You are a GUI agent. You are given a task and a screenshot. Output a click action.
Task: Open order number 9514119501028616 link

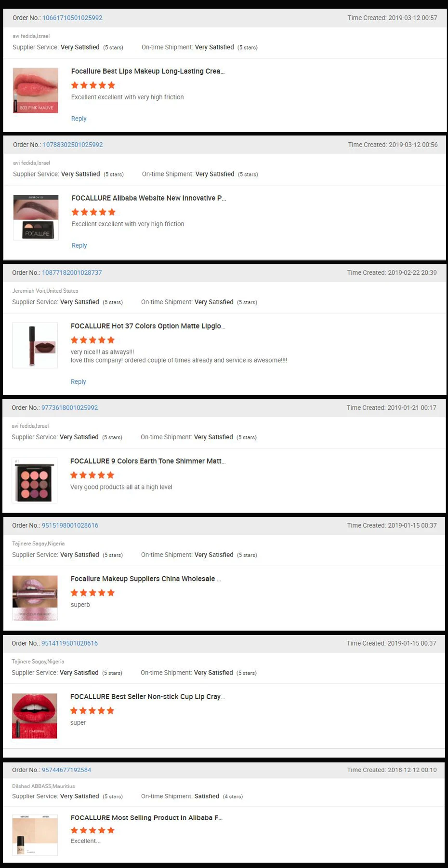(x=69, y=643)
